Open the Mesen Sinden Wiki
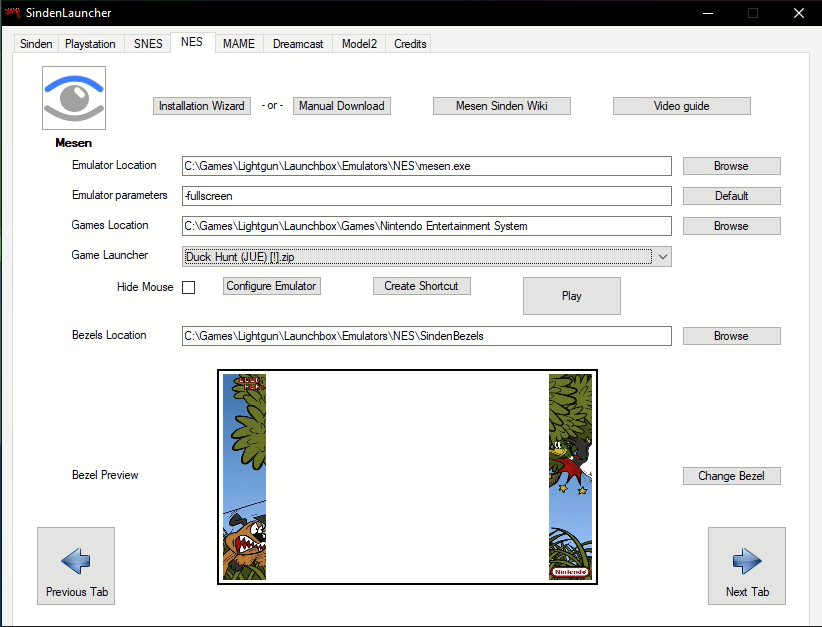This screenshot has width=822, height=627. (x=502, y=106)
